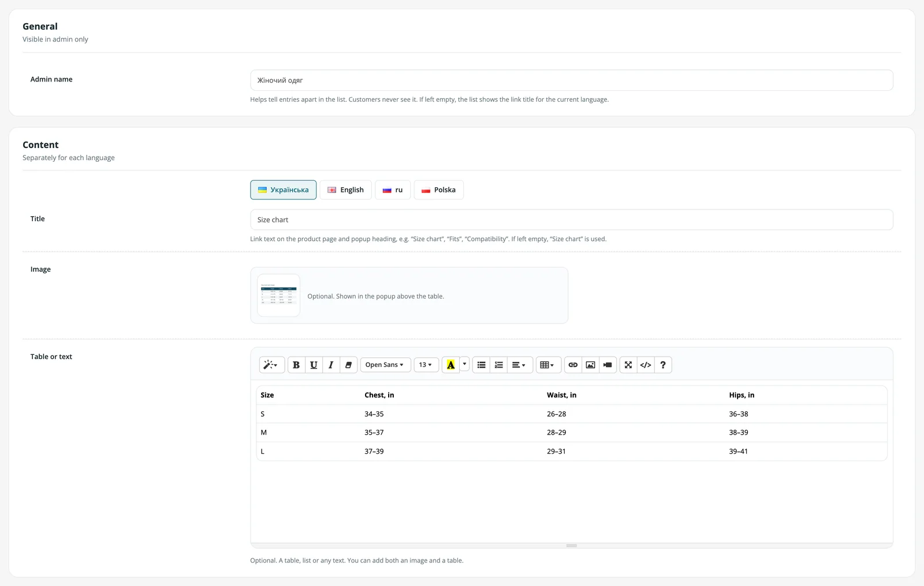
Task: Click the insert video icon
Action: 608,365
